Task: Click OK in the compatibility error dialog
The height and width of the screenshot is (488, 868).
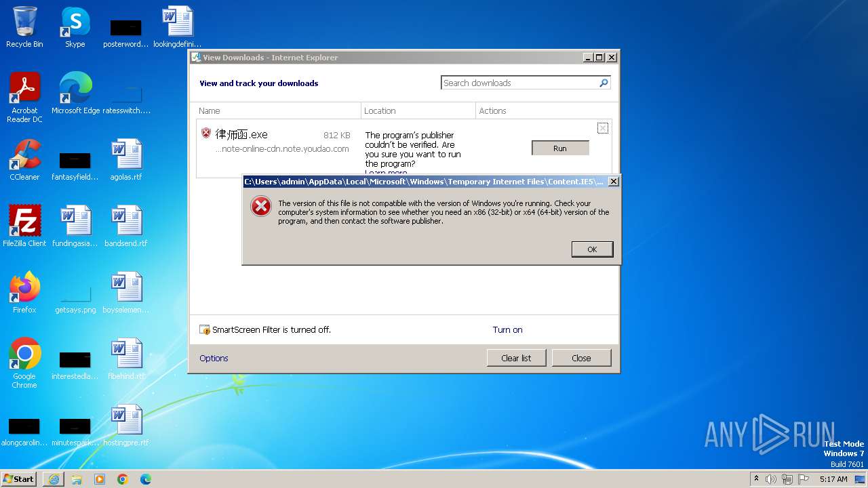Action: 592,249
